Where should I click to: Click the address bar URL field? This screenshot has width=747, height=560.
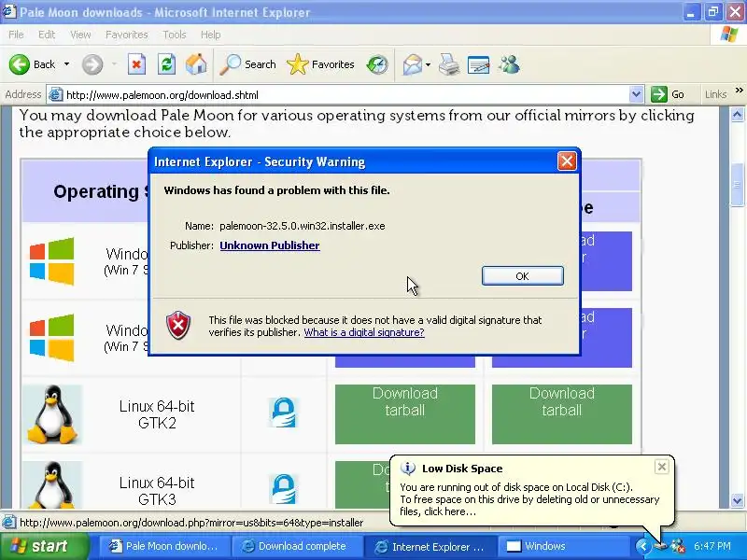coord(345,95)
